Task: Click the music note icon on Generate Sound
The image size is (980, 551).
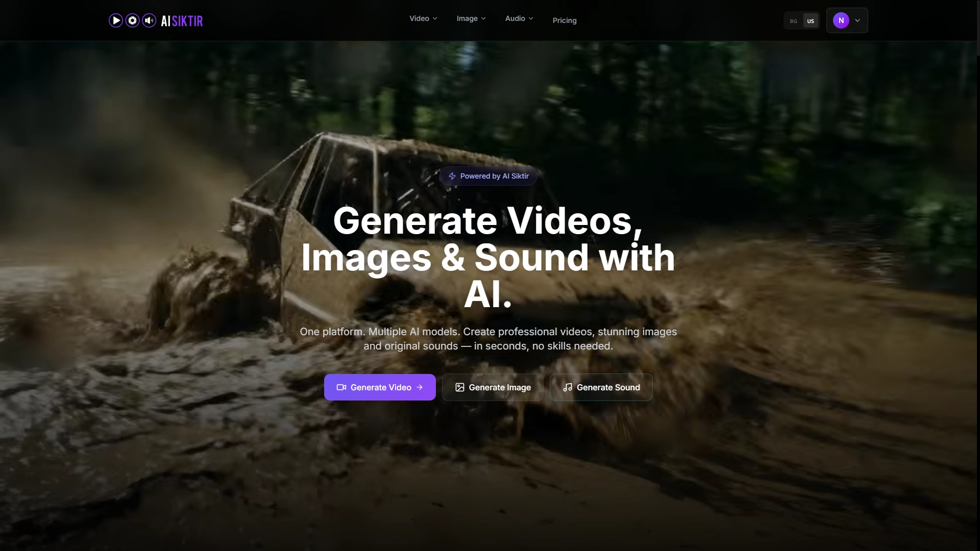Action: [568, 387]
